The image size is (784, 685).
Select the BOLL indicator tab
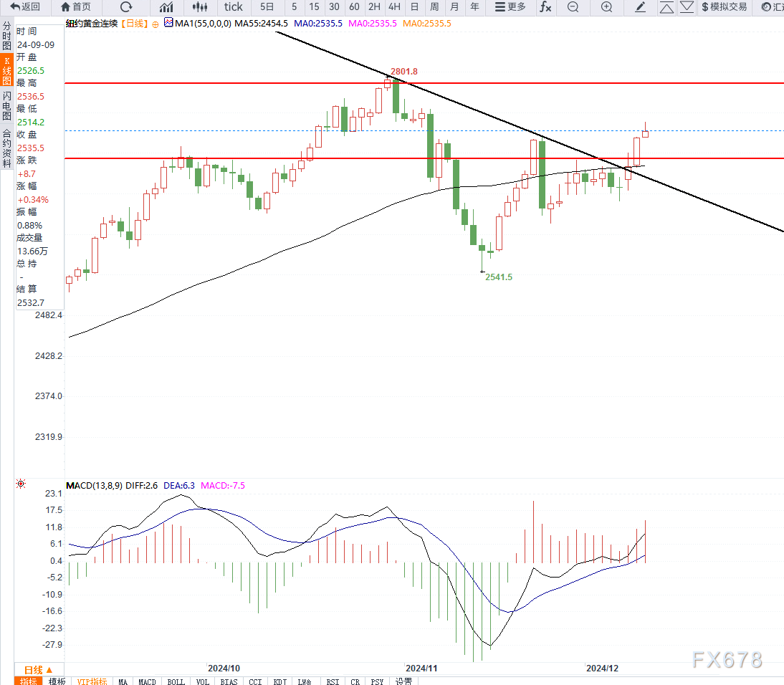[x=176, y=681]
